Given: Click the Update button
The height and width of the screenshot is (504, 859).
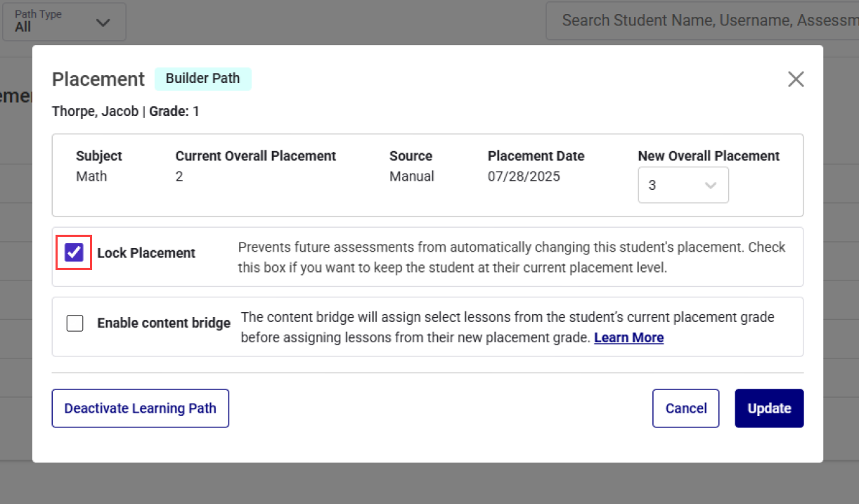Looking at the screenshot, I should (769, 408).
